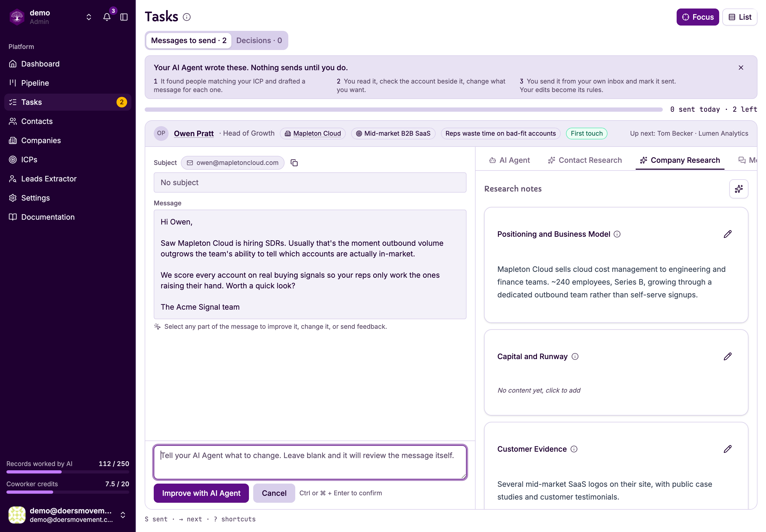The height and width of the screenshot is (532, 766).
Task: Open ICPs in sidebar
Action: (x=68, y=160)
